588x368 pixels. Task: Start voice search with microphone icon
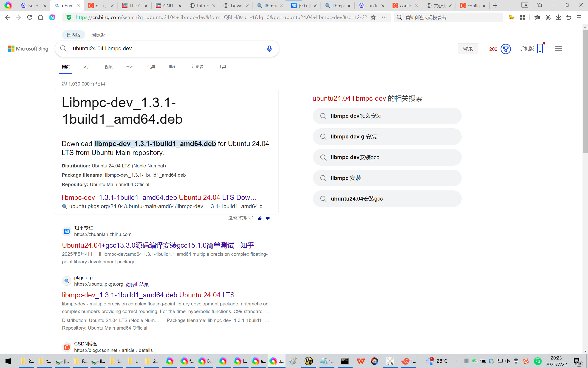tap(269, 49)
